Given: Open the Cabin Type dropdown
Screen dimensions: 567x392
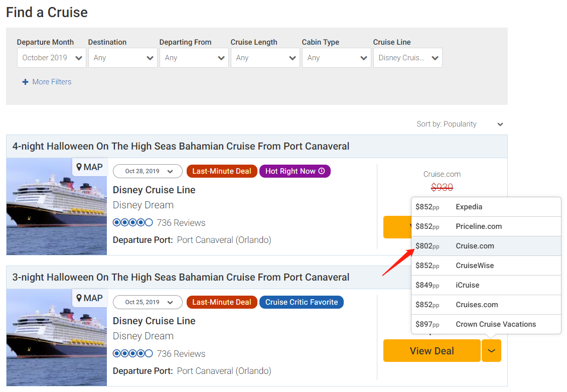Looking at the screenshot, I should tap(336, 58).
